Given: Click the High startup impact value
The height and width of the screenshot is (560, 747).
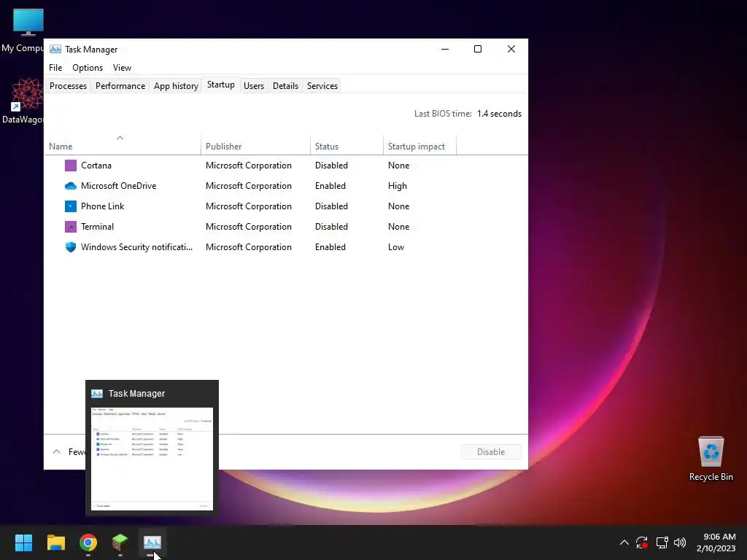Looking at the screenshot, I should coord(398,186).
